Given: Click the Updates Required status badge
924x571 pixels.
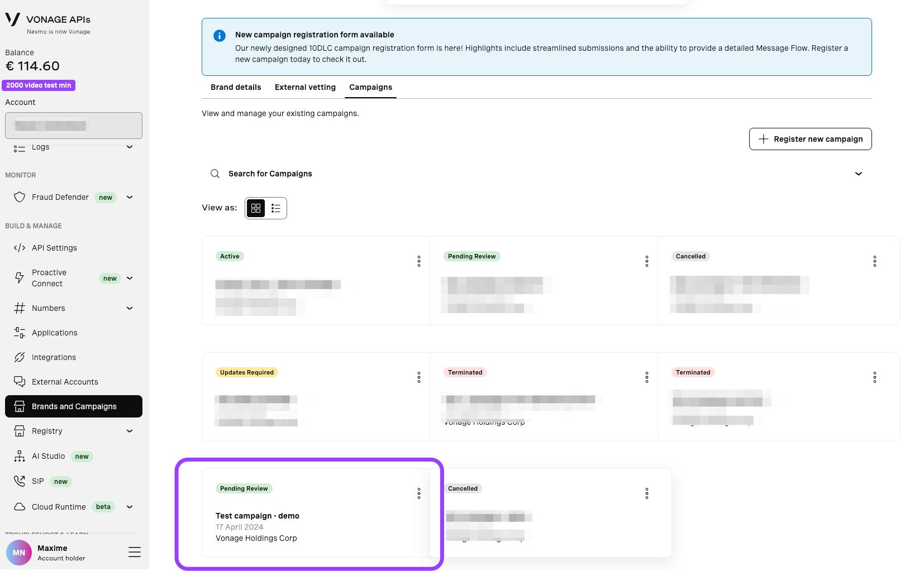Looking at the screenshot, I should 247,372.
